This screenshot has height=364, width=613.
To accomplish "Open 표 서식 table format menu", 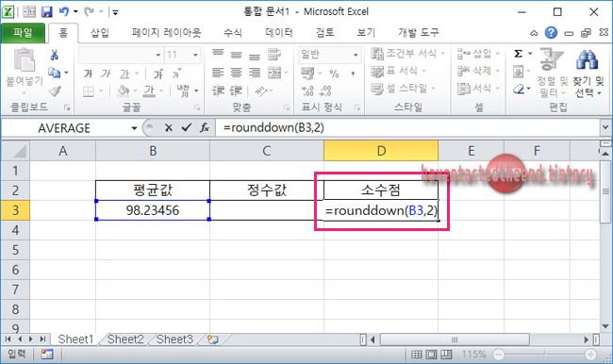I will coord(398,71).
